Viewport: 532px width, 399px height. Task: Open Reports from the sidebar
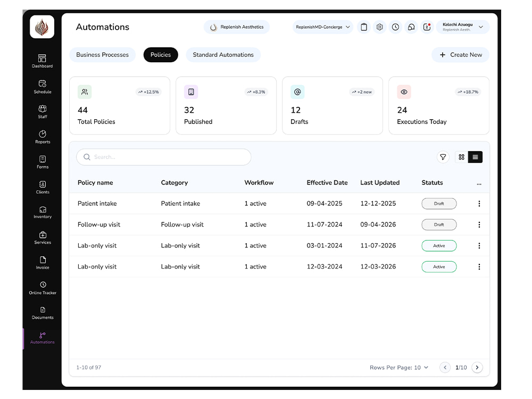click(x=43, y=137)
